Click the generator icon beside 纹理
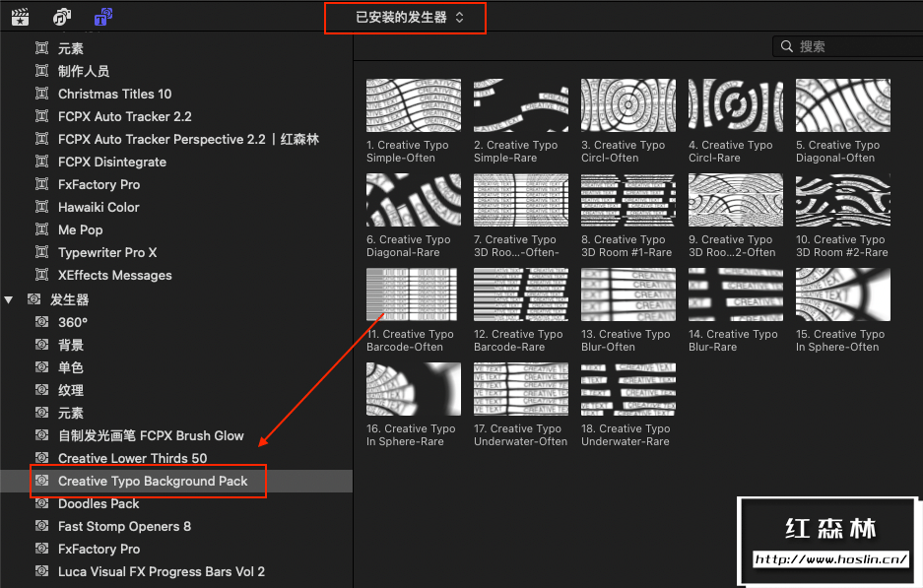 [41, 390]
